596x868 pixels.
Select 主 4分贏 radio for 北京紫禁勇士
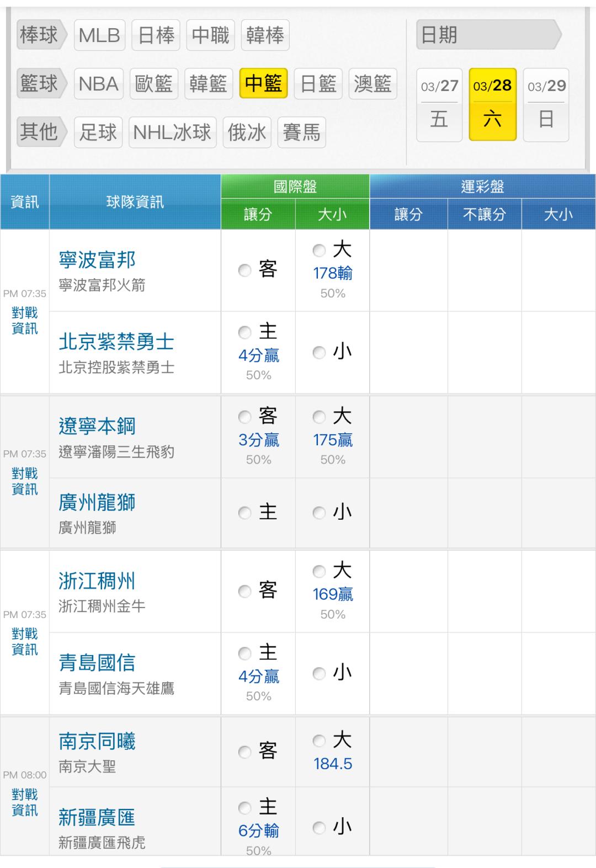(244, 332)
